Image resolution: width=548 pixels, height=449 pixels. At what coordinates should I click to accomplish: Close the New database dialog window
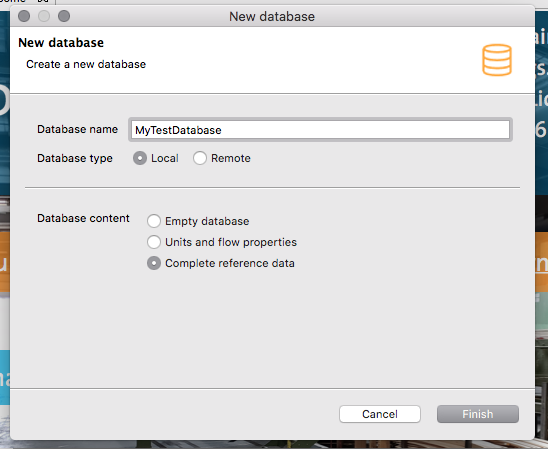[24, 16]
